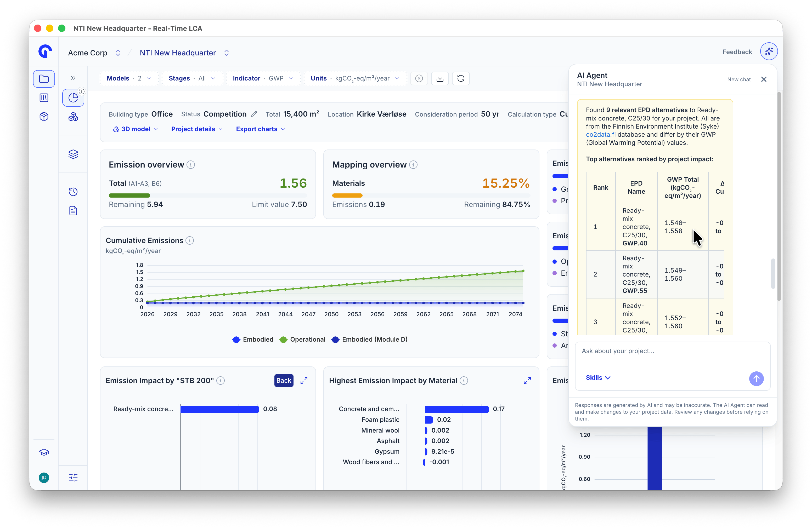The width and height of the screenshot is (812, 529).
Task: Send message with the arrow button
Action: (756, 379)
